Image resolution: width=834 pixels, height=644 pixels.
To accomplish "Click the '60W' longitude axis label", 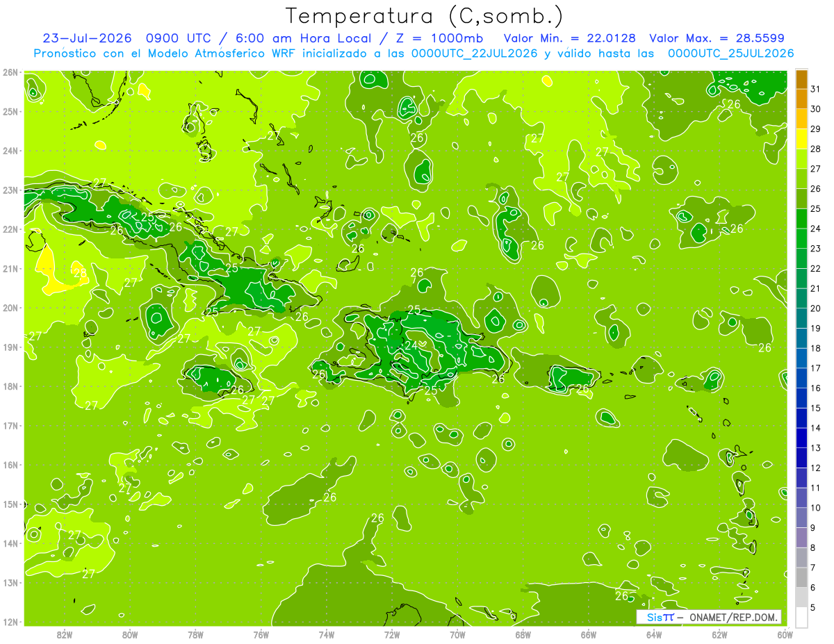I will point(785,634).
